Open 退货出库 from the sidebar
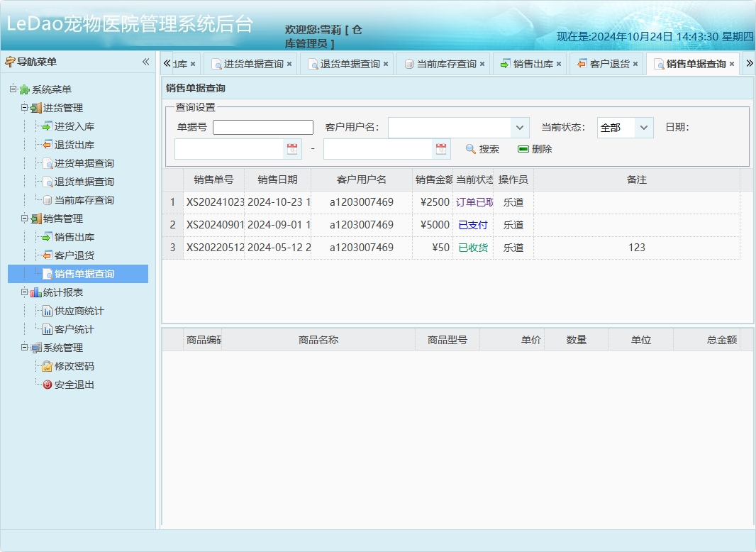756x552 pixels. (60, 144)
